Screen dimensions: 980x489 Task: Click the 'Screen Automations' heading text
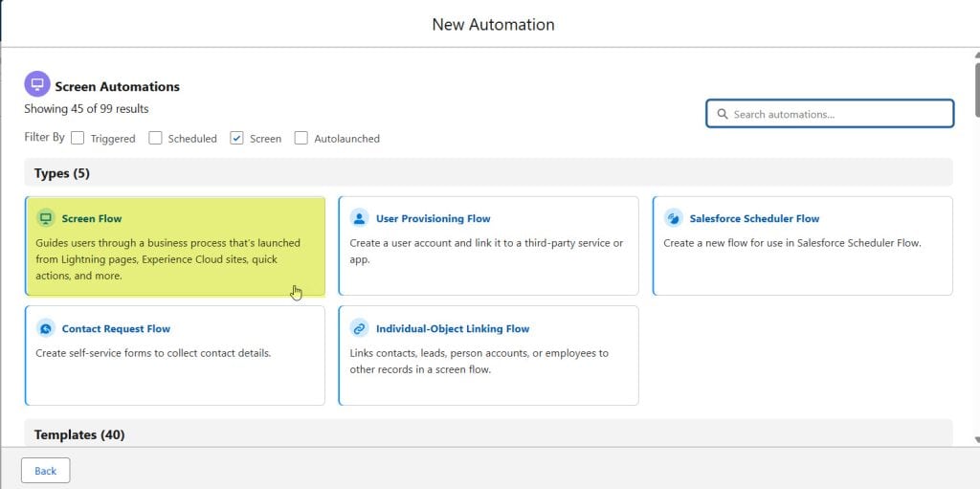(x=118, y=87)
